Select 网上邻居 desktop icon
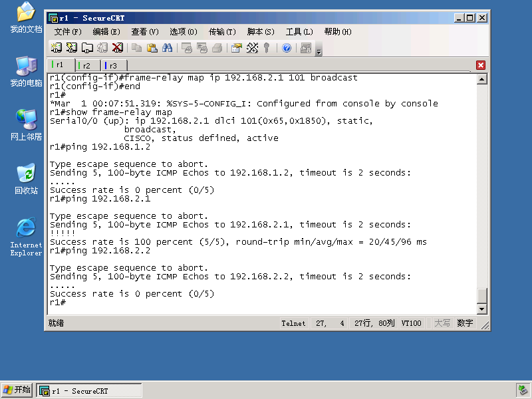This screenshot has height=399, width=532. [26, 125]
